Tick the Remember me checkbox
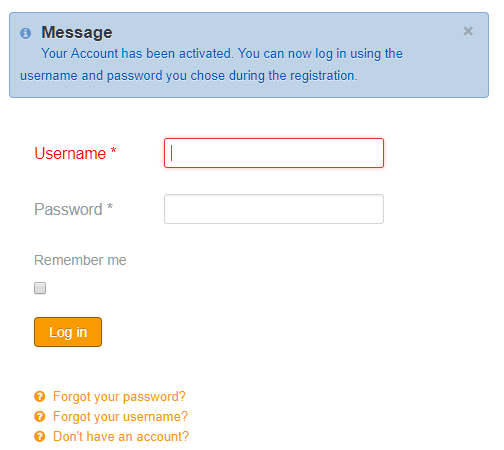 40,288
